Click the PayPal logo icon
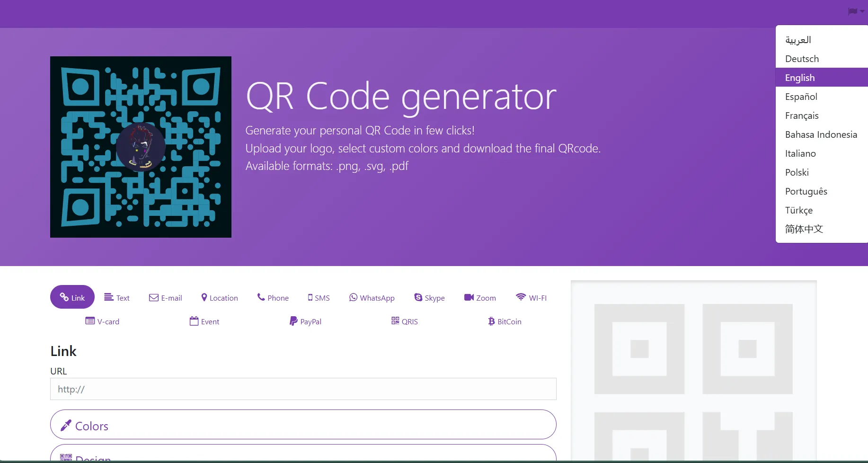Image resolution: width=868 pixels, height=463 pixels. [293, 321]
